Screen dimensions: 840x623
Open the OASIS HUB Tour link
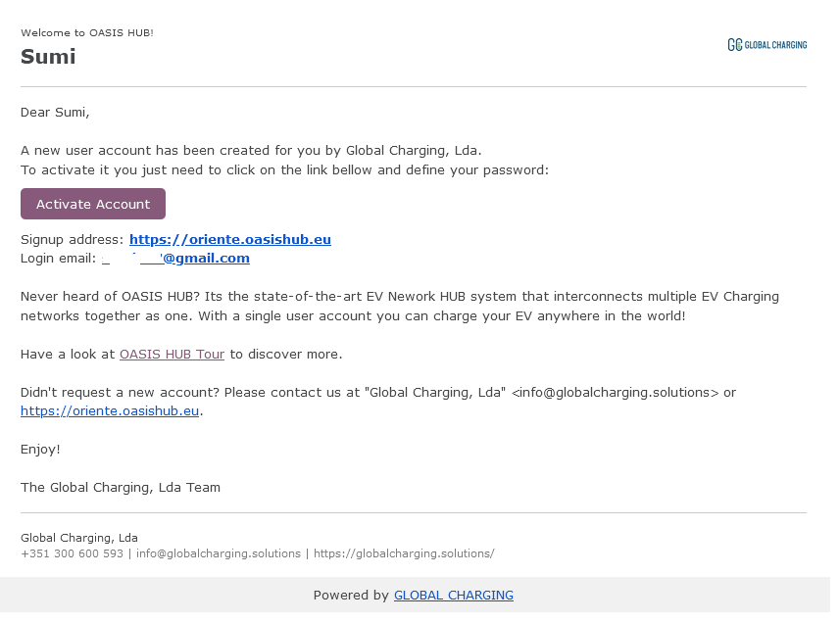coord(172,355)
